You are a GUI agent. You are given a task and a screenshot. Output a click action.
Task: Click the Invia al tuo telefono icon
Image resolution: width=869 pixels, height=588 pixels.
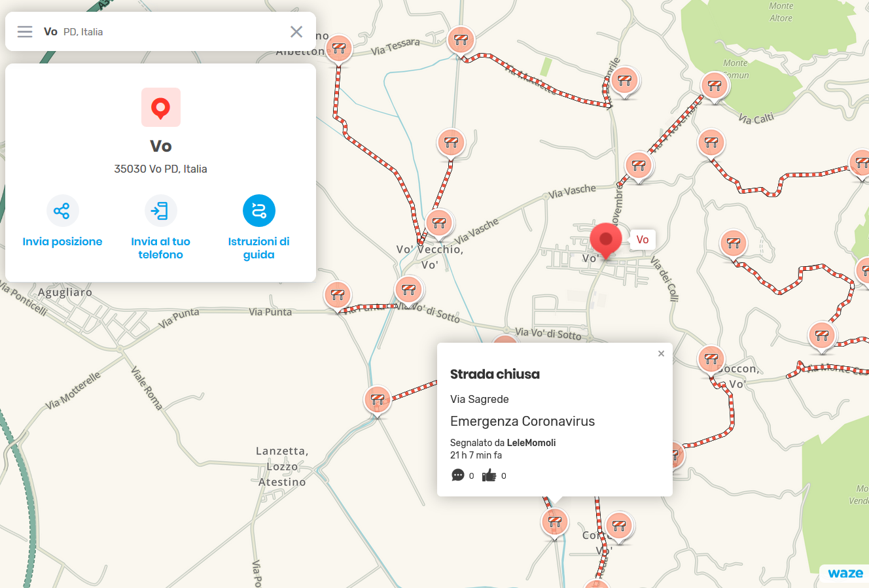click(x=160, y=211)
